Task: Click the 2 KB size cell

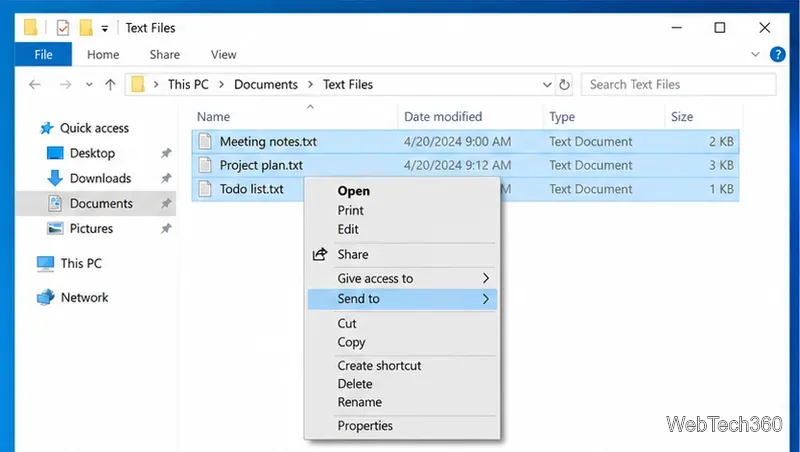Action: point(721,141)
